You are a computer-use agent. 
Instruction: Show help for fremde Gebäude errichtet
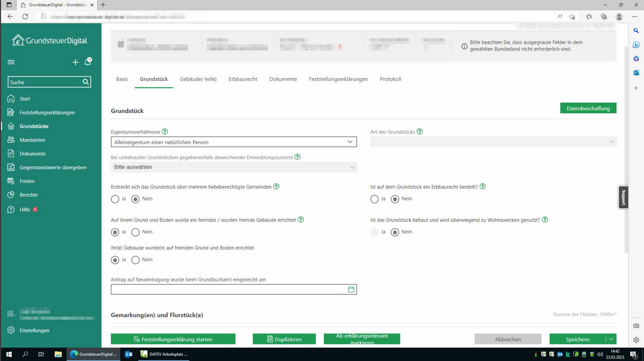301,220
